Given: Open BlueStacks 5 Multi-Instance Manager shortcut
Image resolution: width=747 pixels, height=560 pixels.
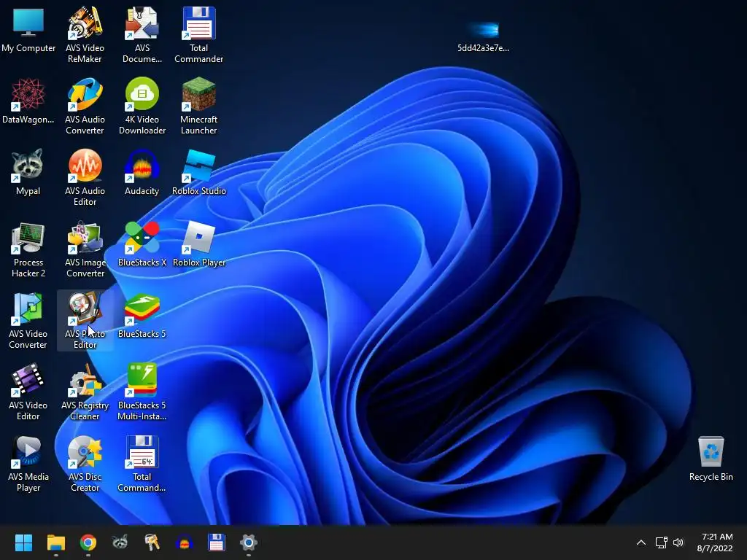Looking at the screenshot, I should tap(142, 392).
